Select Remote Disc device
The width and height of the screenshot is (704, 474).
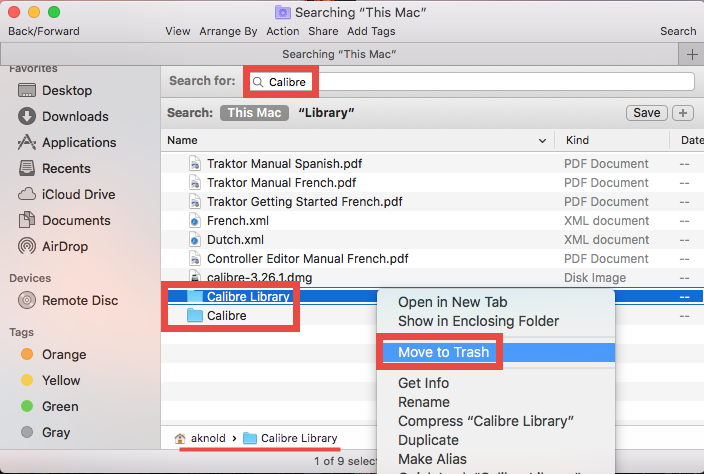point(67,300)
